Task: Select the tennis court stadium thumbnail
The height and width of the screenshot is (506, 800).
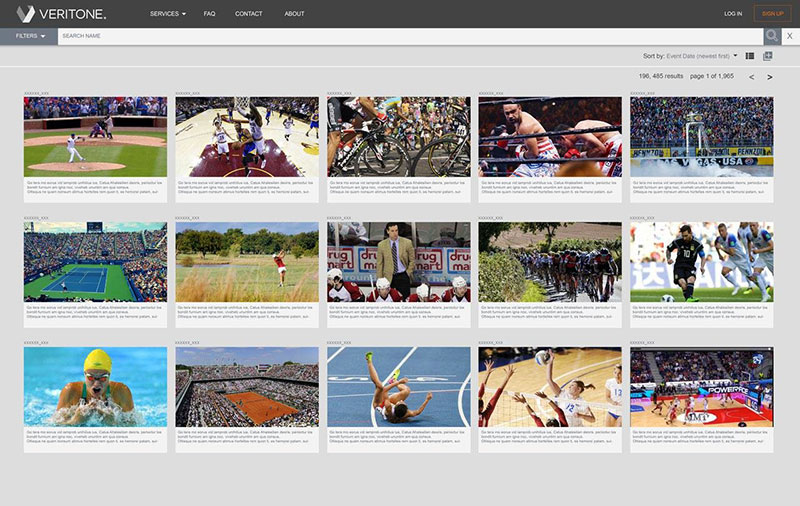Action: [95, 262]
